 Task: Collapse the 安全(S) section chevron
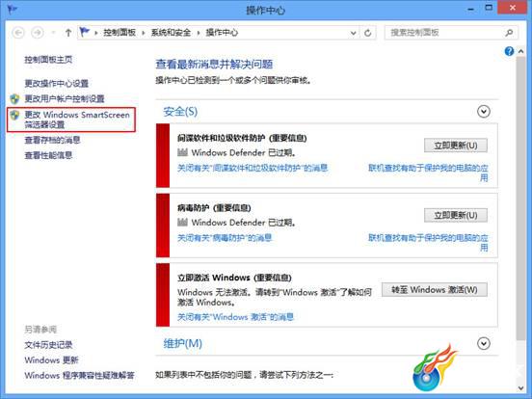(x=484, y=111)
